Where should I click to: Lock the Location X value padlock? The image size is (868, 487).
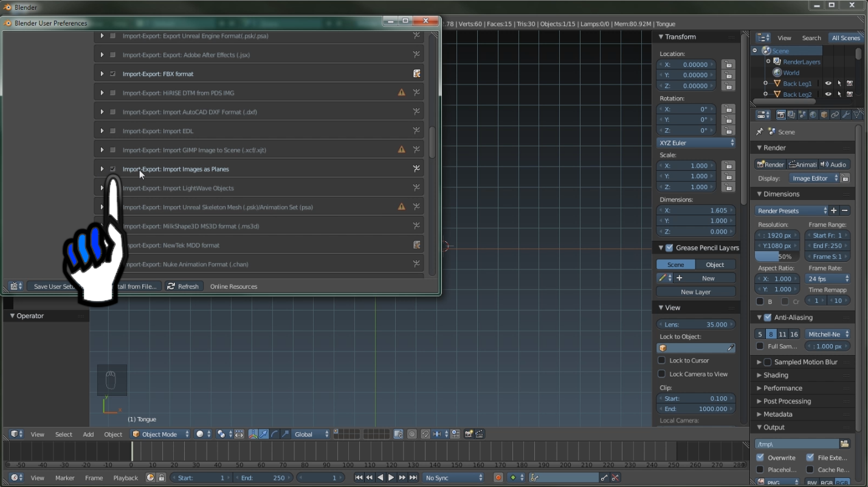728,64
